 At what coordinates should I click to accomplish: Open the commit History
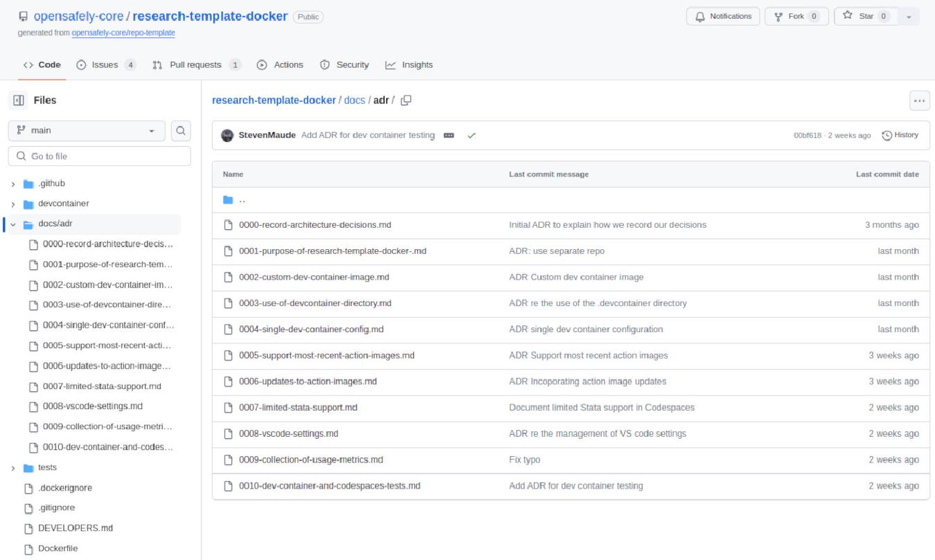[x=900, y=135]
